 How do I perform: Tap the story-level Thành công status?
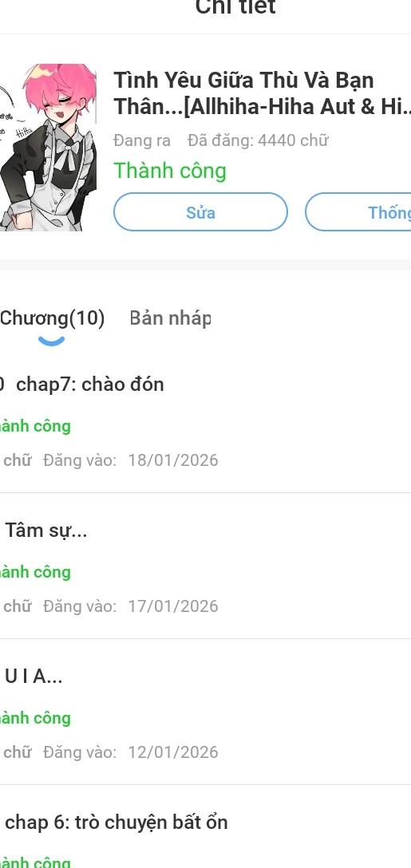[170, 171]
